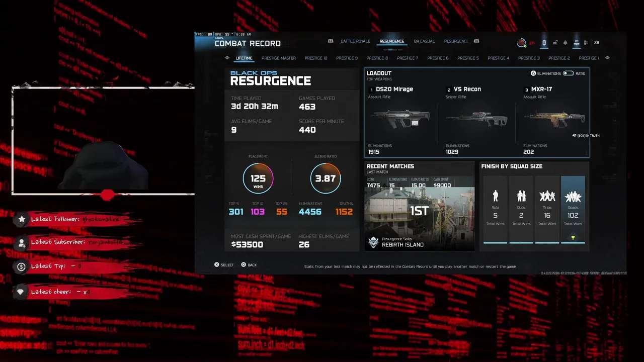Open Prestige 1 tab
The width and height of the screenshot is (644, 362).
pos(589,58)
